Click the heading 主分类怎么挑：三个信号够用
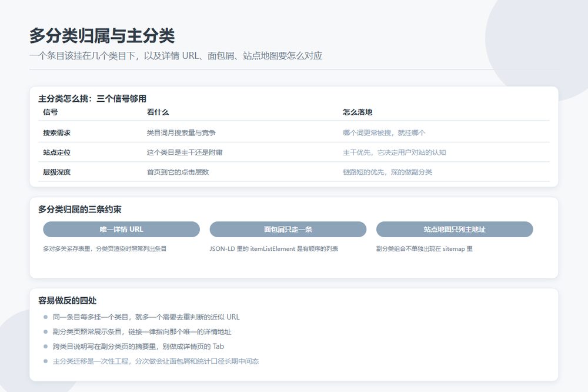The width and height of the screenshot is (588, 392). coord(92,99)
